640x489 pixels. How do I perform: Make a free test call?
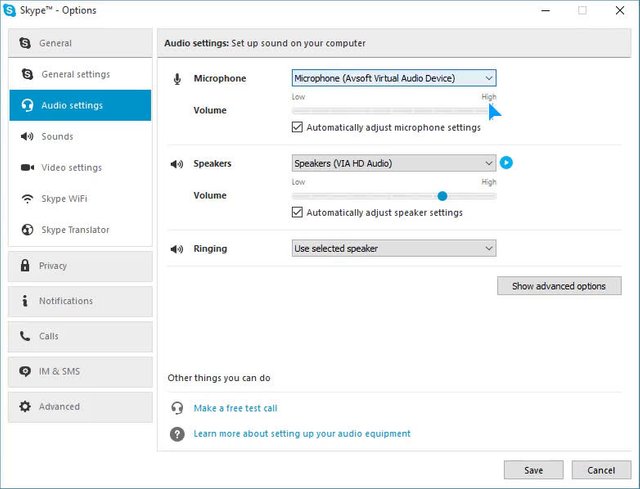click(236, 408)
